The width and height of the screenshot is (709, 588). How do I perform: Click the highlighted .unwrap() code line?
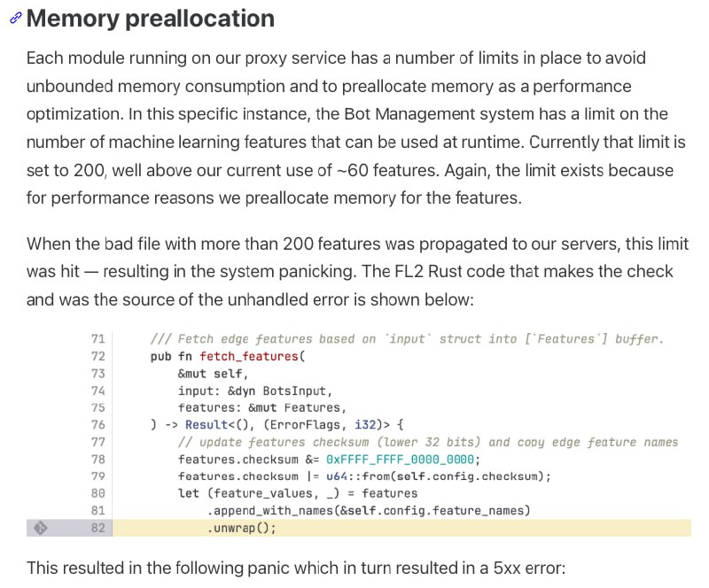point(242,528)
